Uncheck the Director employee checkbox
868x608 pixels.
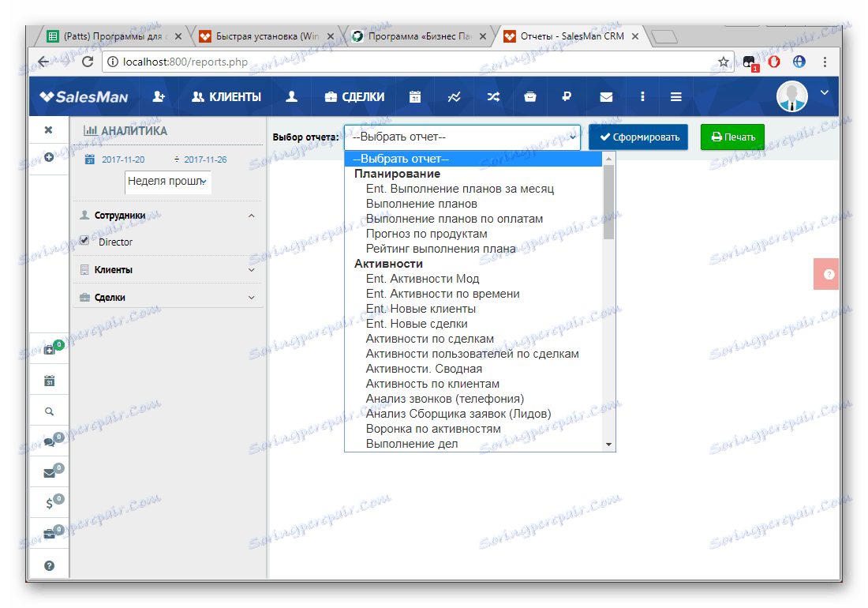(x=84, y=240)
